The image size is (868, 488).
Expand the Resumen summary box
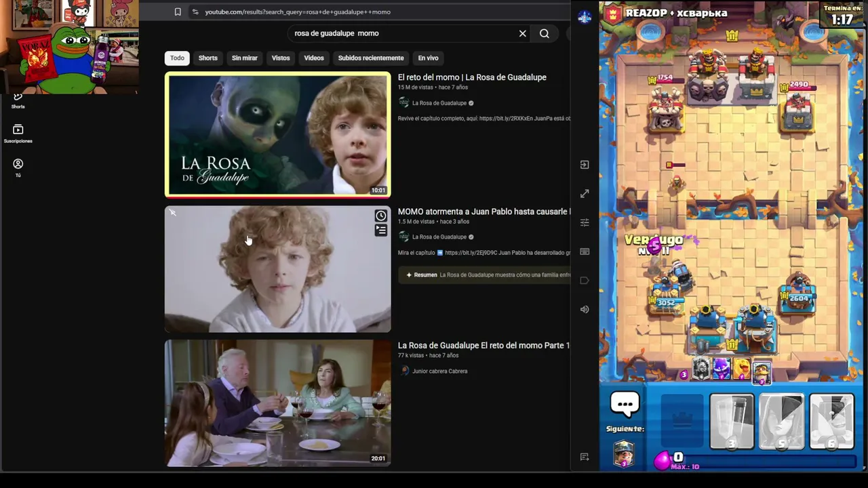coord(484,275)
